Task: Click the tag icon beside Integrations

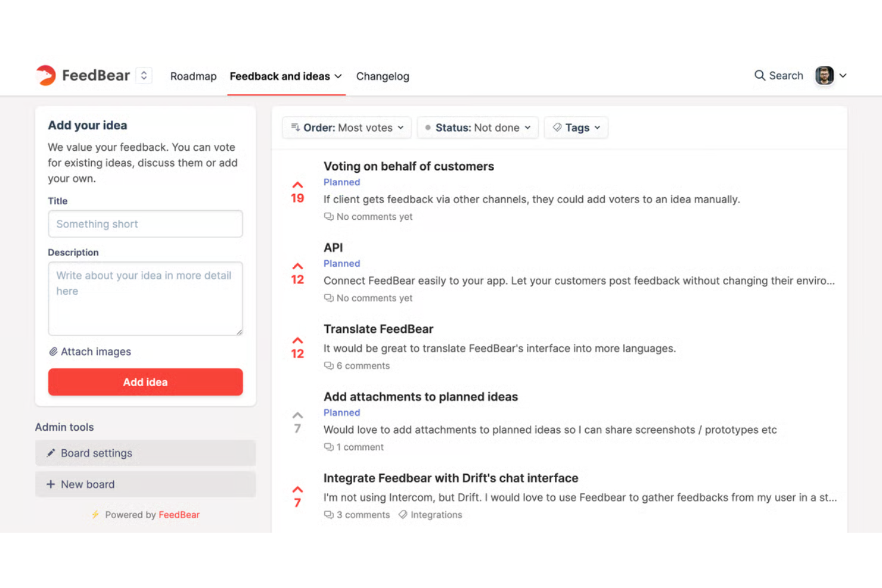Action: (x=403, y=514)
